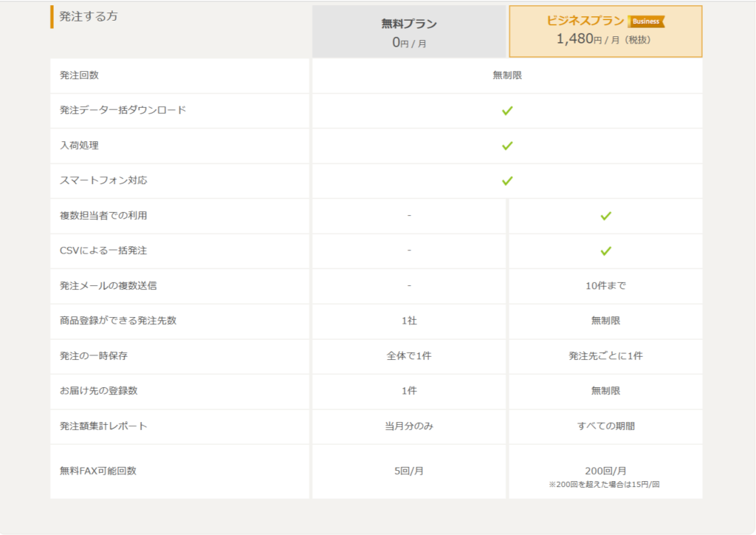Select the 発注する方 section heading
Image resolution: width=756 pixels, height=535 pixels.
89,16
